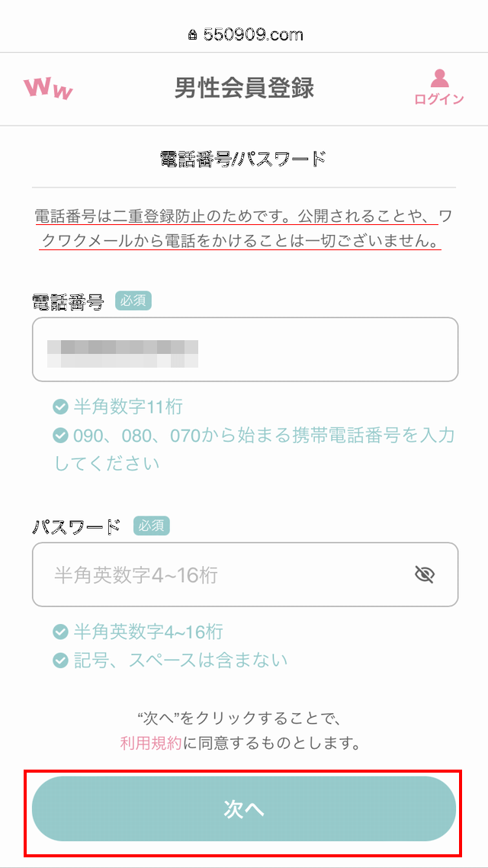The height and width of the screenshot is (868, 488).
Task: Click the 電話番号/パスワード section heading
Action: pos(244,159)
